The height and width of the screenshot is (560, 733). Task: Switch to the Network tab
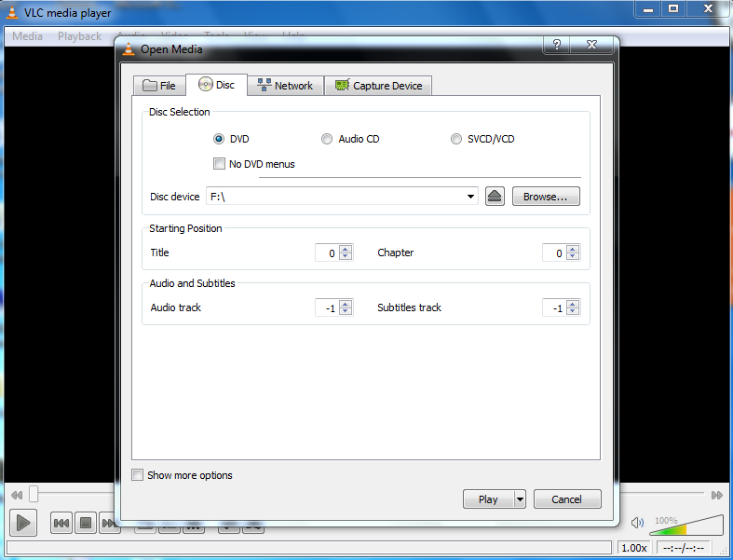pos(285,86)
